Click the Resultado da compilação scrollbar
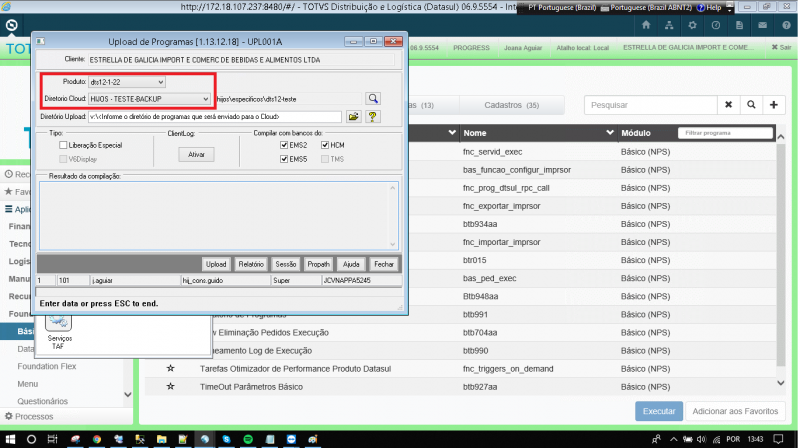This screenshot has height=448, width=800. pos(393,216)
